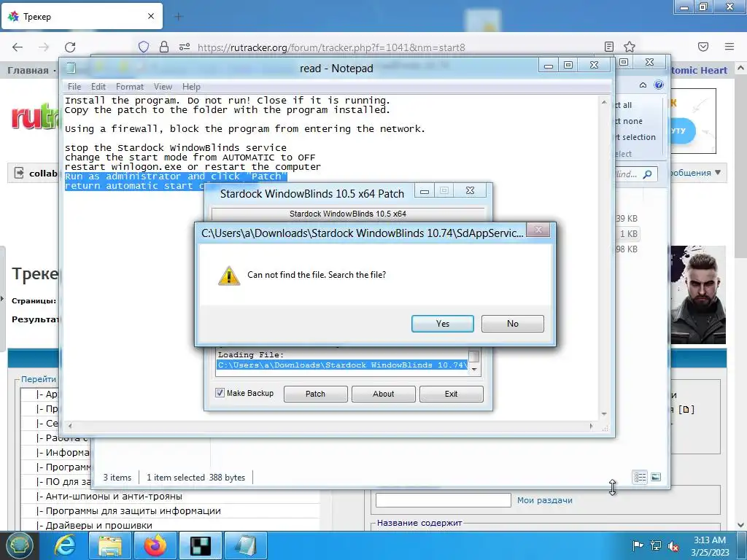Open site permissions icon in address bar

(185, 47)
